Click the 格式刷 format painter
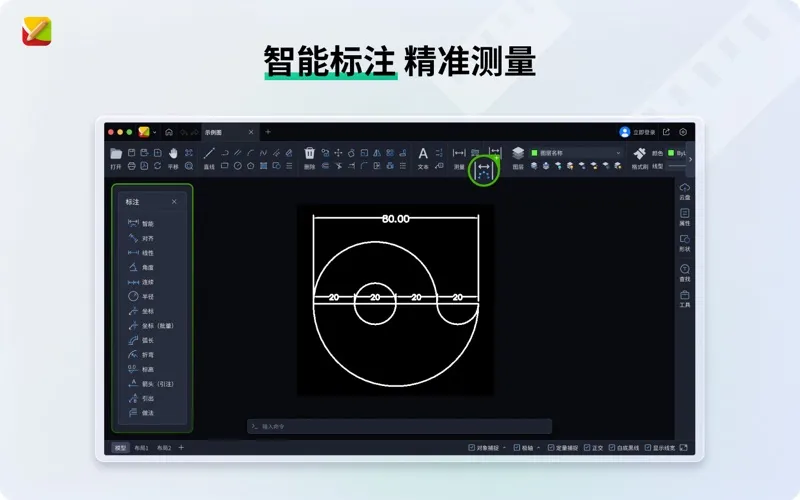The height and width of the screenshot is (500, 800). [x=639, y=153]
